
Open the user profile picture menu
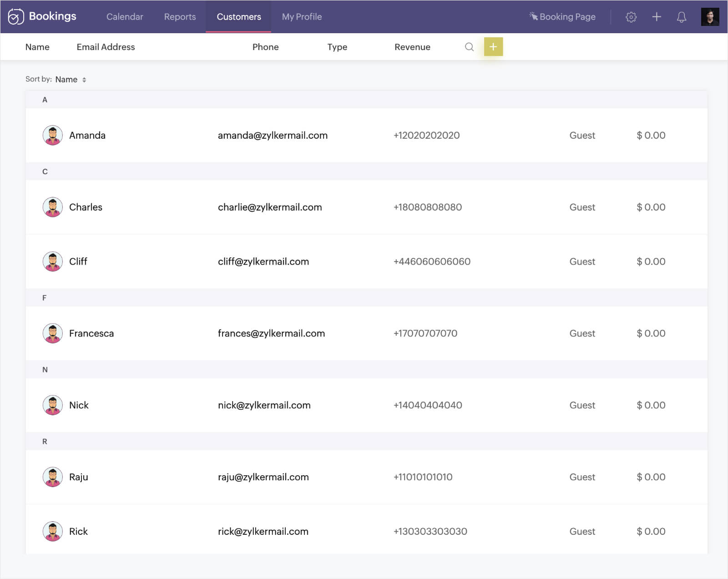coord(709,17)
